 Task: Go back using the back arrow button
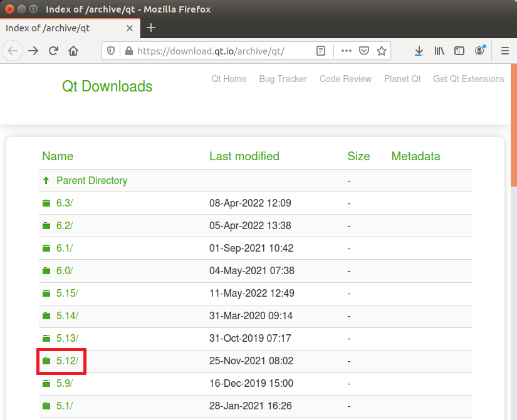(x=13, y=51)
